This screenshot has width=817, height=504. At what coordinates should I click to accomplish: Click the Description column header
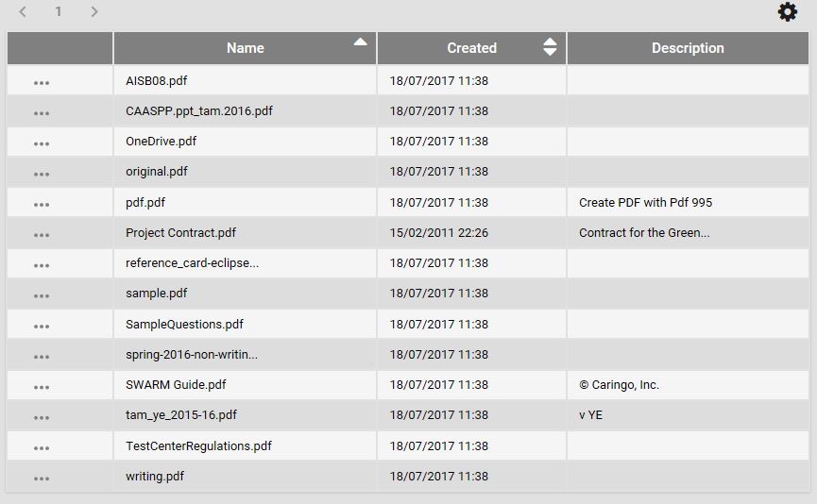point(688,48)
